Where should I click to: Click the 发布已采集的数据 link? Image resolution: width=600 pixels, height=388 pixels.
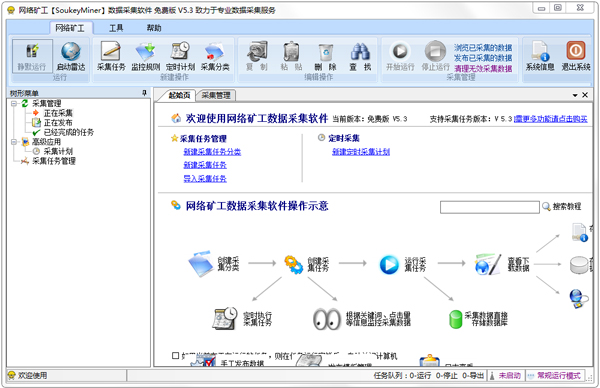(x=483, y=58)
